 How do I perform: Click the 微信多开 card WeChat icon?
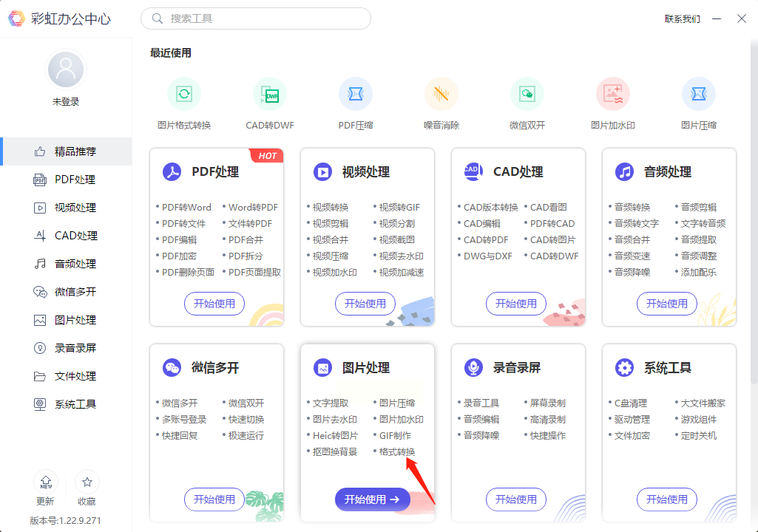click(x=172, y=368)
